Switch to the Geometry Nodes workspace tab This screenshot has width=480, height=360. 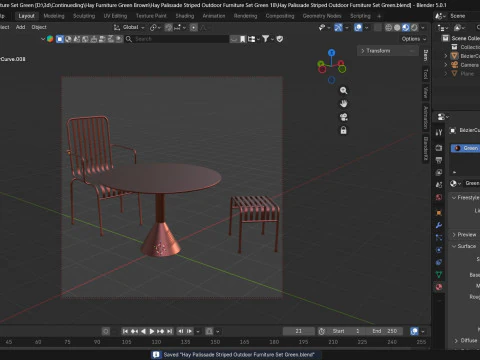coord(322,16)
